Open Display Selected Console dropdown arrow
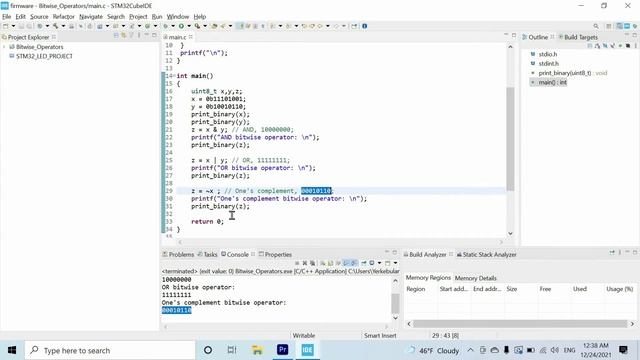The image size is (640, 360). point(379,263)
